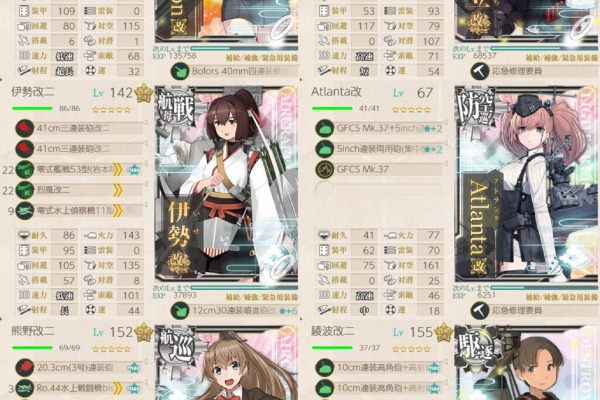Click the 伊勢改二 character card image
Screen dimensions: 600x400
click(x=226, y=184)
